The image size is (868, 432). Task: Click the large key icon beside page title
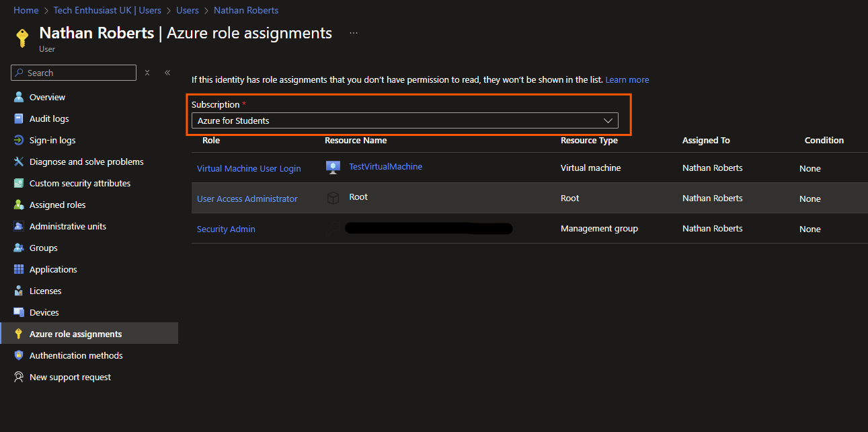22,38
